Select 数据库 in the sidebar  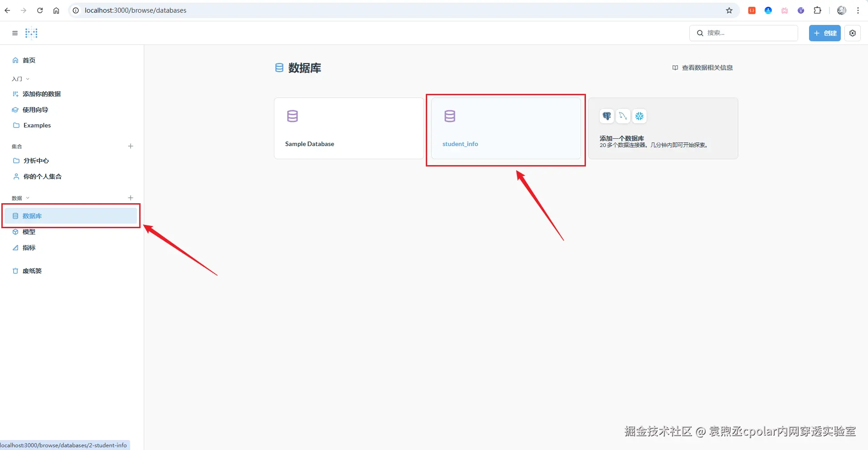tap(71, 216)
